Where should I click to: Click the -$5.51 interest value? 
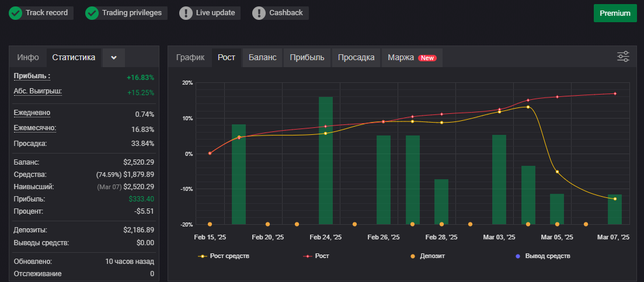pos(144,211)
